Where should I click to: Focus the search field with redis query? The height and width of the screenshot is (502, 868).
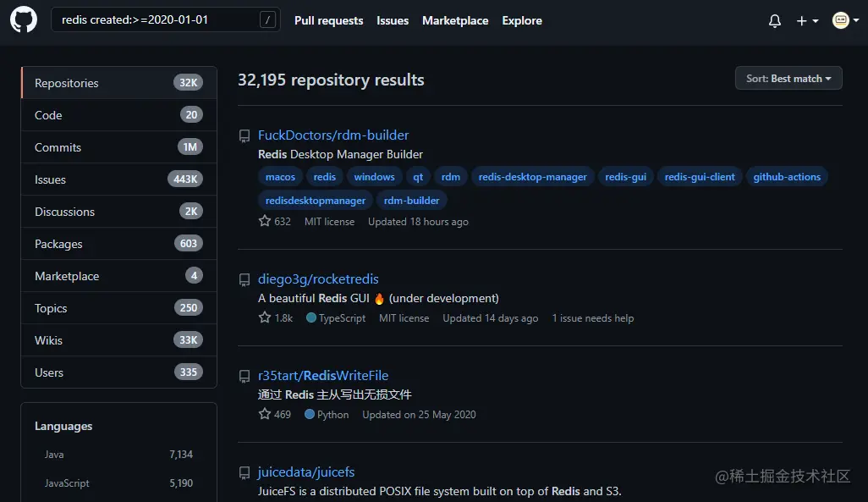click(x=166, y=20)
